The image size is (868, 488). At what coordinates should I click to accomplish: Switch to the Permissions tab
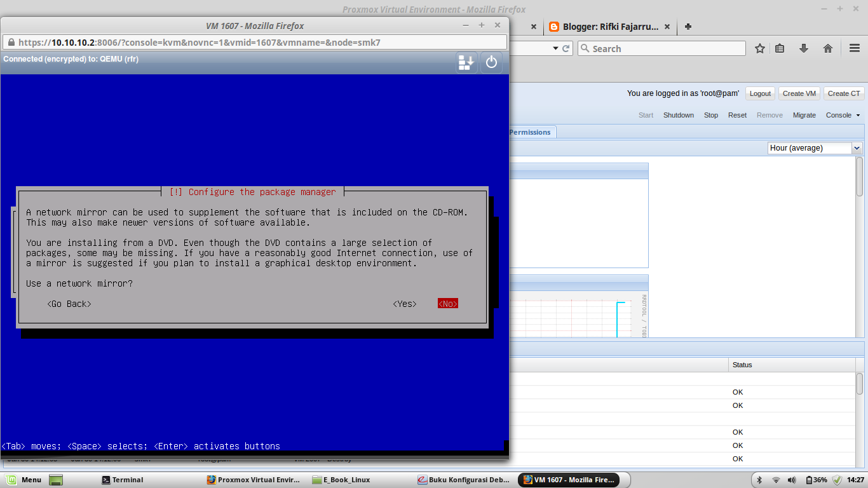tap(530, 132)
